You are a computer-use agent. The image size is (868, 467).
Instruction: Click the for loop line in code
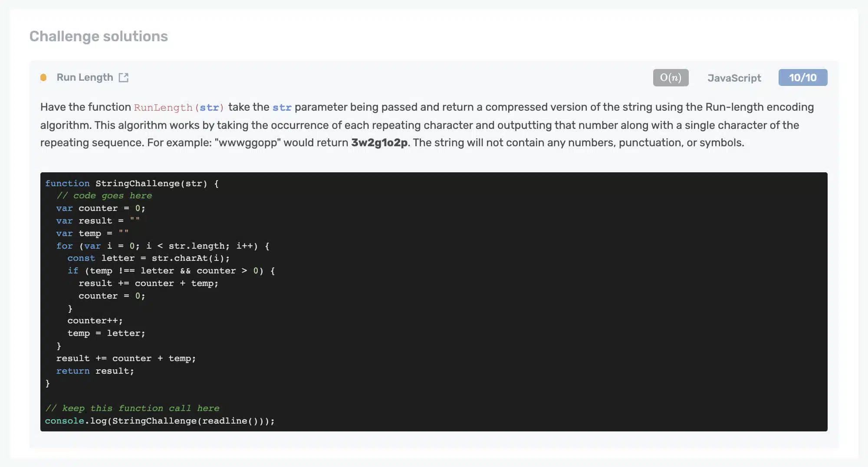163,246
